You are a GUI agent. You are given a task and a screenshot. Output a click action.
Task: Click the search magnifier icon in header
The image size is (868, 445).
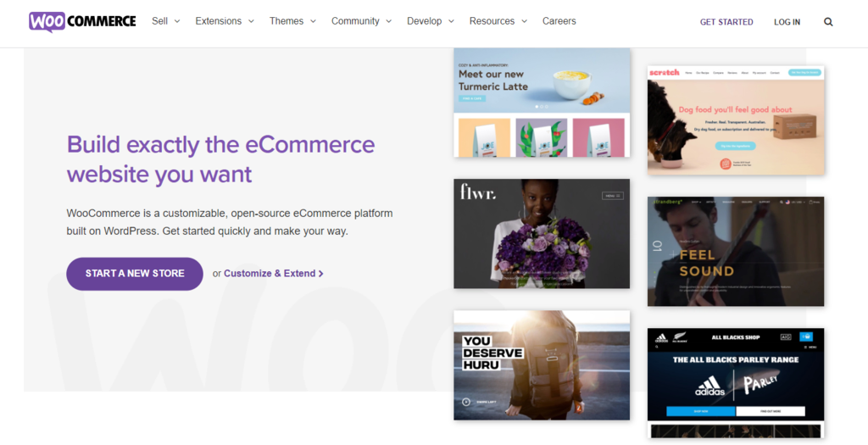click(828, 22)
